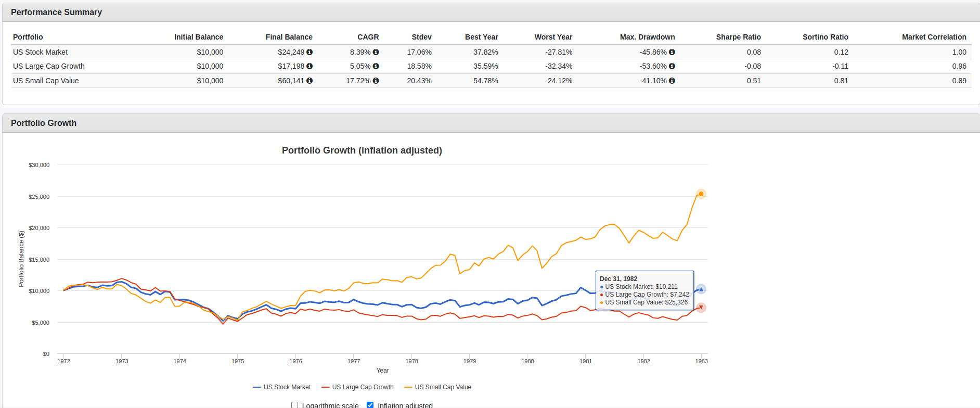
Task: Hide US Large Cap Growth series via legend
Action: (x=357, y=387)
